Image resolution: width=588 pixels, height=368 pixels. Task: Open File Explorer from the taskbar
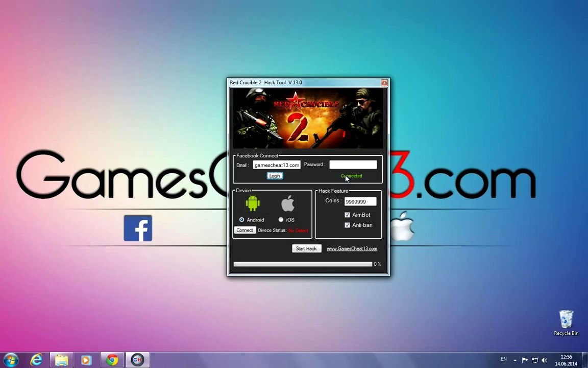[x=61, y=360]
